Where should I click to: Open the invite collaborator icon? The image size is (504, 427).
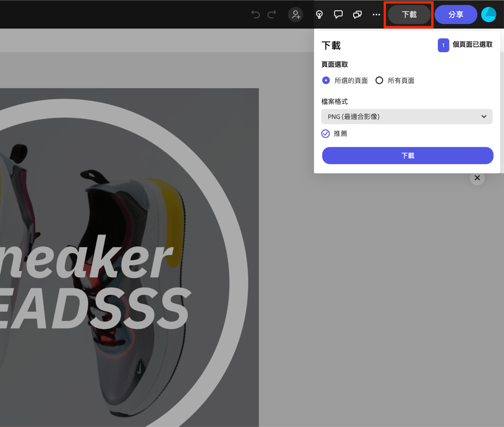pyautogui.click(x=295, y=15)
